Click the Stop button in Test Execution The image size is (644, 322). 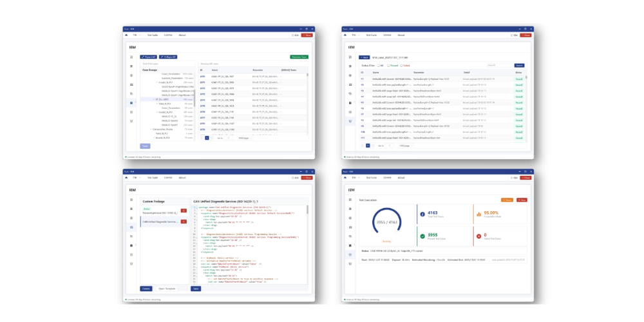[521, 200]
